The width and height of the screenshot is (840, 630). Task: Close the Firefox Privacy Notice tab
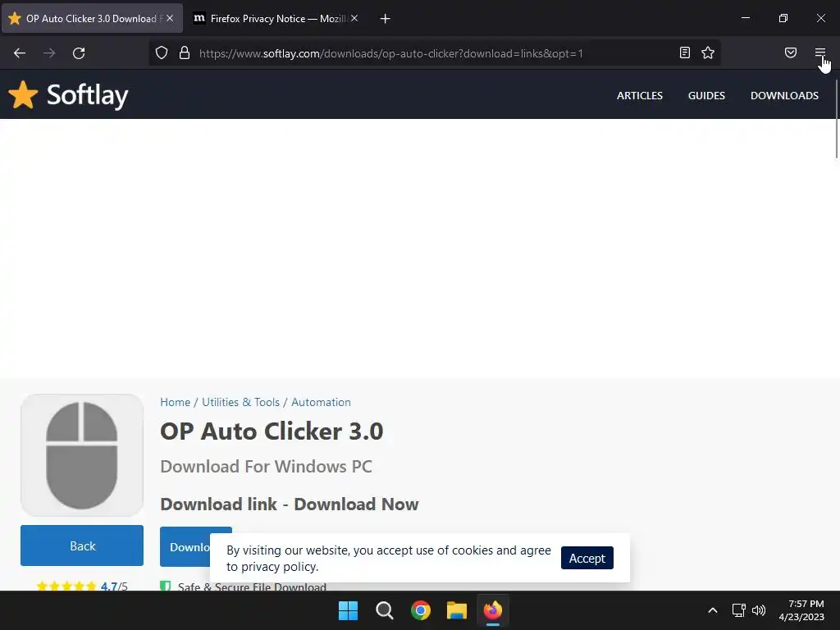tap(354, 18)
